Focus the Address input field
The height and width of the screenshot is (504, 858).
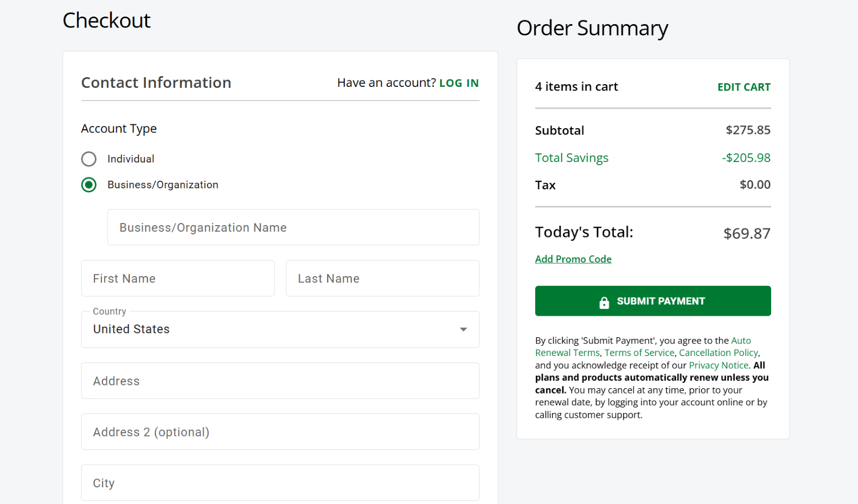[x=280, y=381]
